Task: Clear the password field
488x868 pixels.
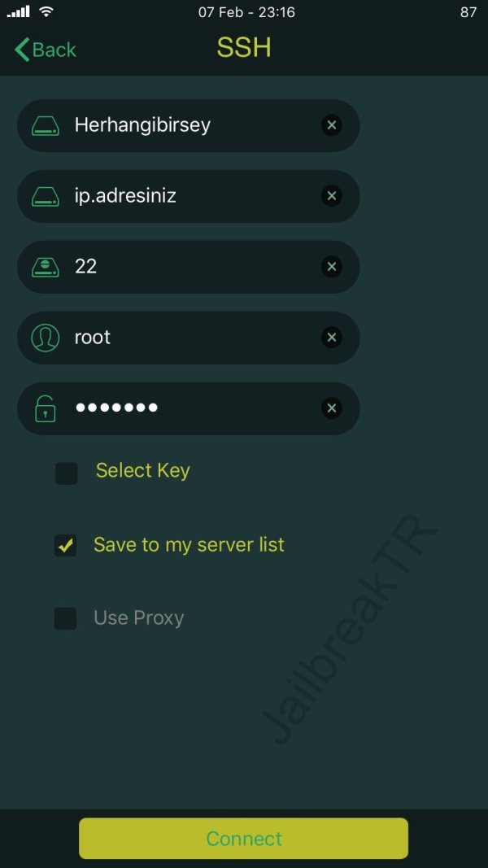Action: (331, 408)
